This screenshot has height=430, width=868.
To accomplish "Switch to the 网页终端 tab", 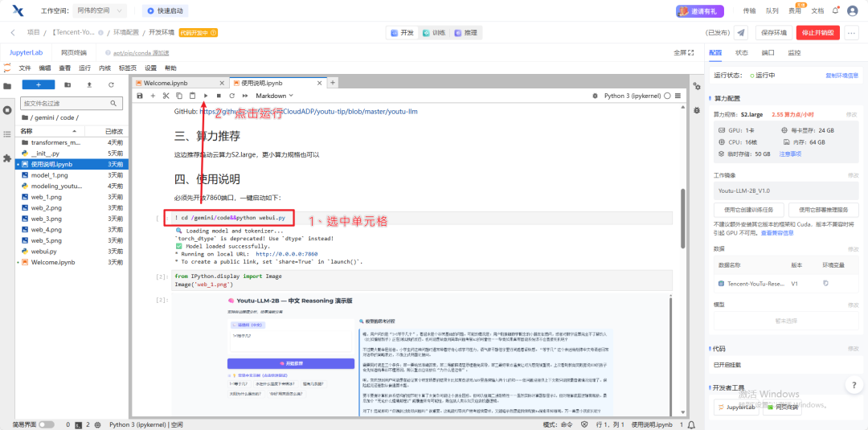I will coord(74,52).
